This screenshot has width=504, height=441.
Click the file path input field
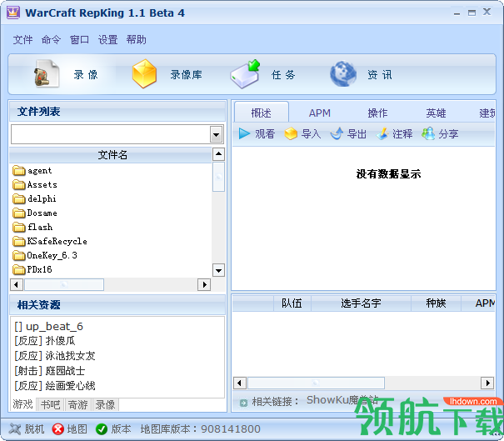click(x=111, y=134)
